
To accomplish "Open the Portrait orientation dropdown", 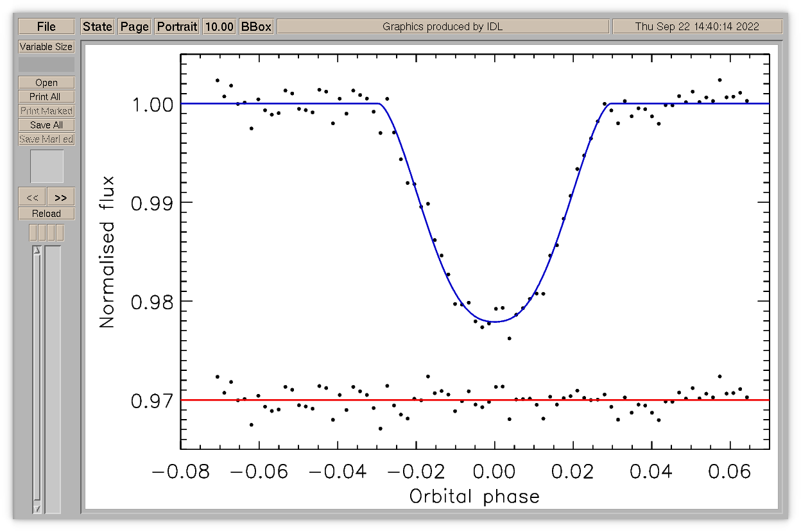I will [178, 26].
